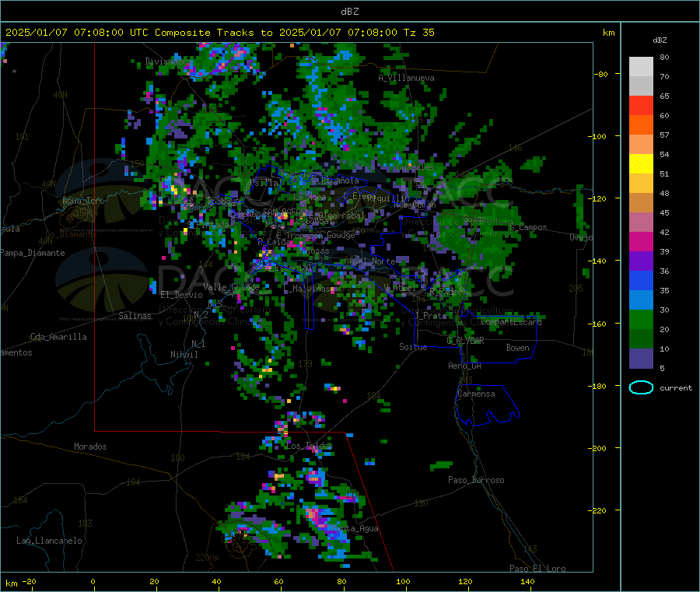Click the dBZ legend heading above color scale
Viewport: 700px width, 592px height.
(x=660, y=40)
